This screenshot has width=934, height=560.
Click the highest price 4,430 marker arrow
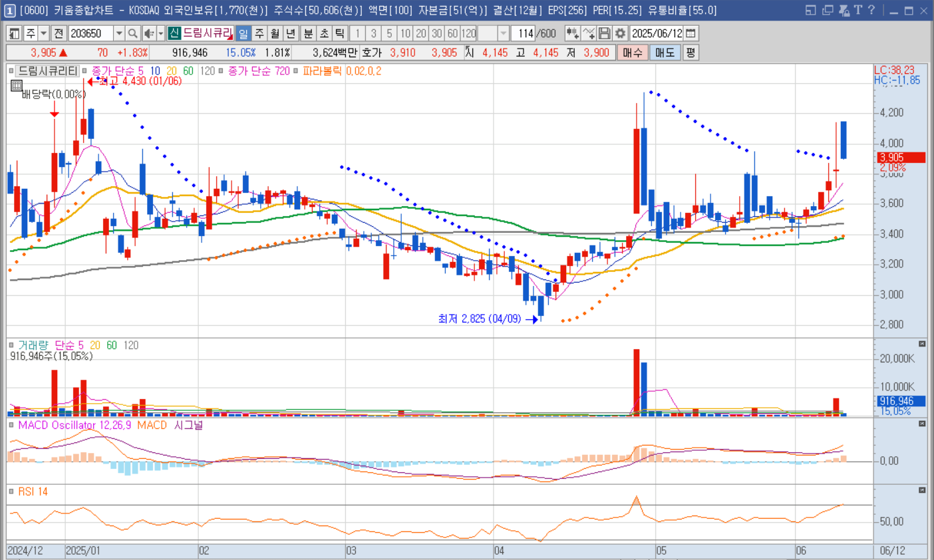[x=91, y=82]
